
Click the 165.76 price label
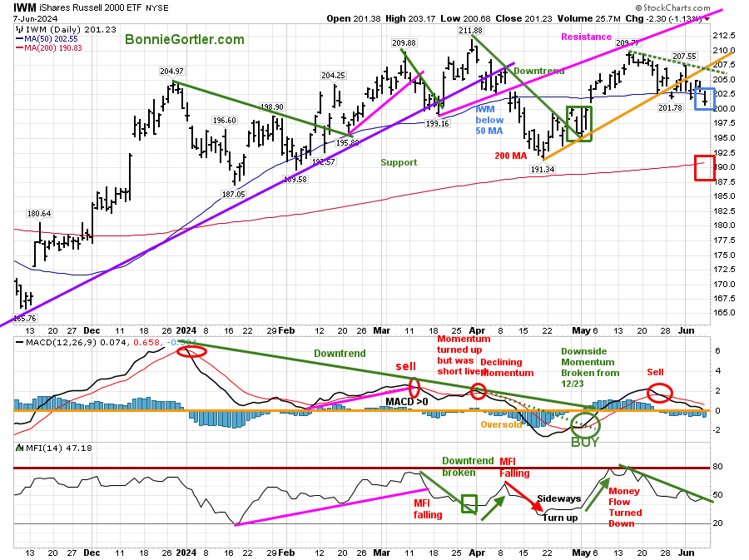point(25,319)
